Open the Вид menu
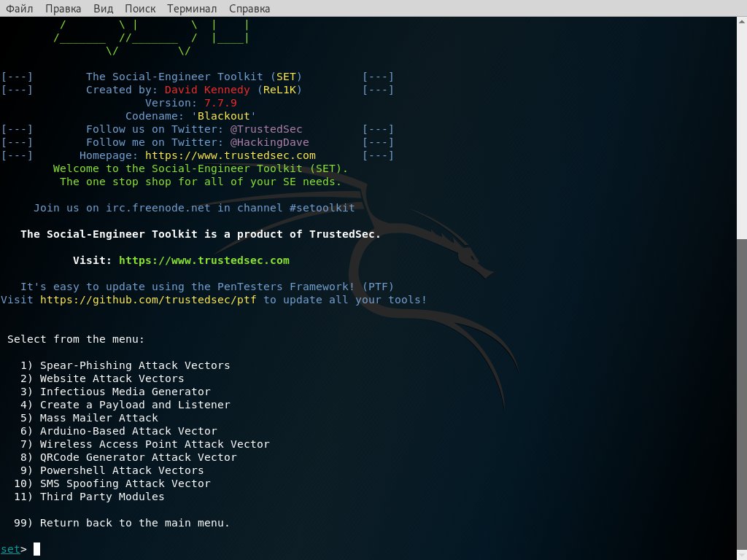The image size is (747, 560). 103,9
